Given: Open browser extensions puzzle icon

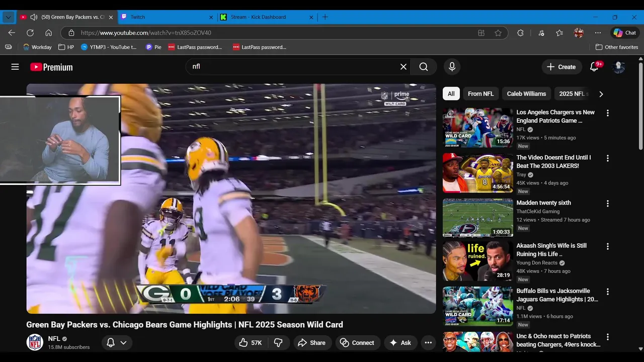Looking at the screenshot, I should point(520,33).
